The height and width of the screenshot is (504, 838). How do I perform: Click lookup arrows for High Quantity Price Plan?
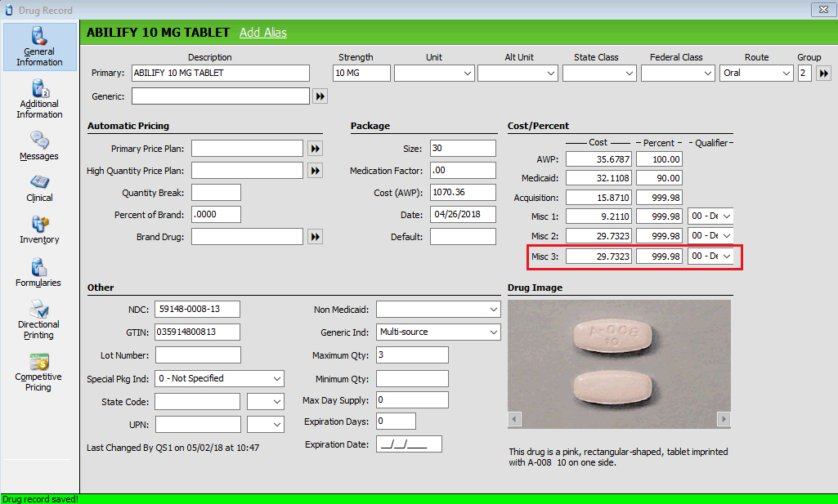(x=315, y=170)
